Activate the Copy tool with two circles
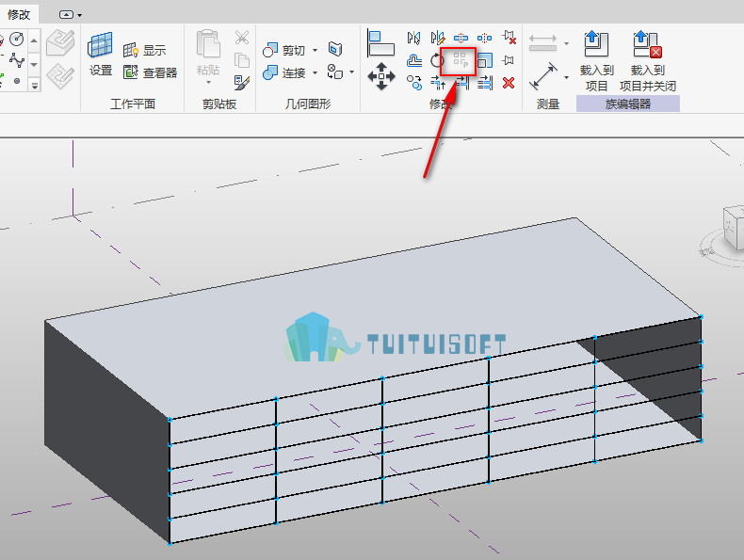Viewport: 744px width, 560px height. coord(414,83)
